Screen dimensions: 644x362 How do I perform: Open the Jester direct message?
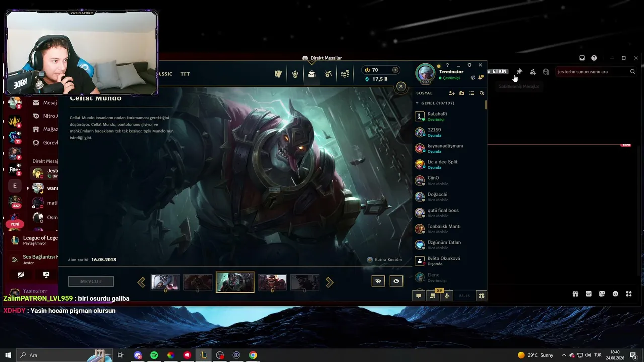pyautogui.click(x=45, y=173)
